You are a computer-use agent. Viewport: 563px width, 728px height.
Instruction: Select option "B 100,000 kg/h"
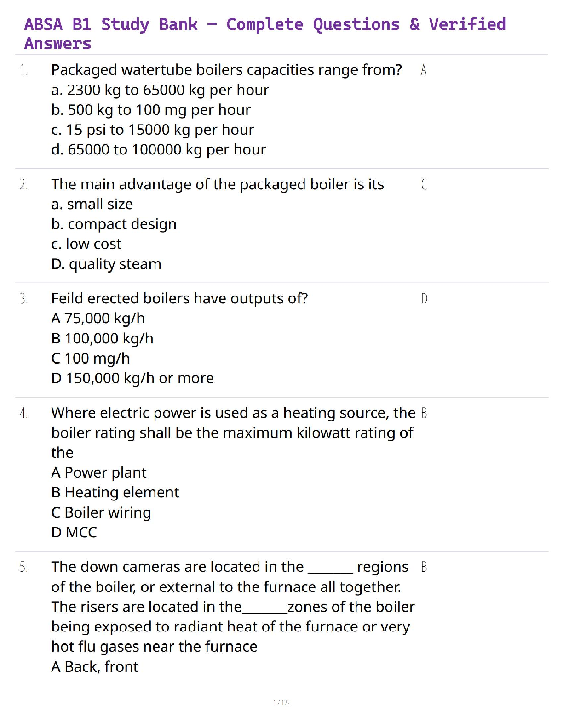pos(102,339)
